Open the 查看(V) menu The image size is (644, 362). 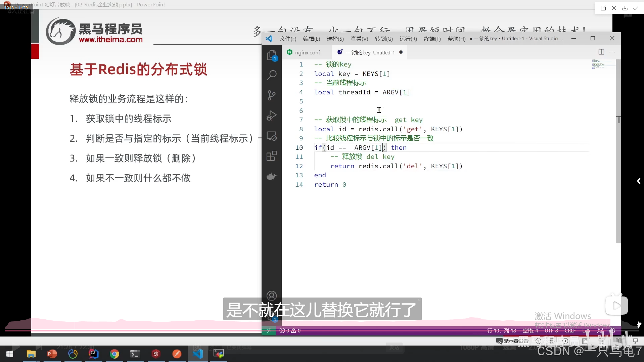pyautogui.click(x=359, y=39)
